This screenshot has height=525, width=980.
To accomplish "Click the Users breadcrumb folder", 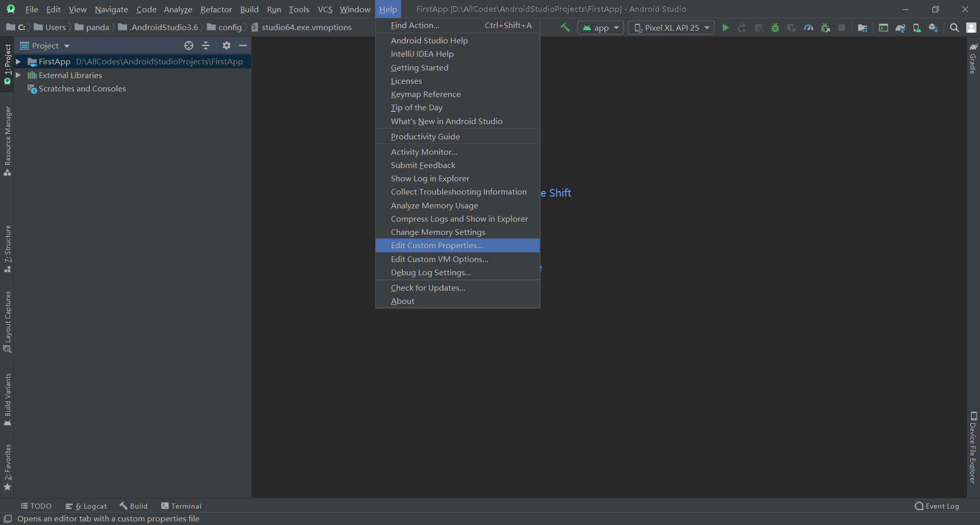I will pos(50,27).
